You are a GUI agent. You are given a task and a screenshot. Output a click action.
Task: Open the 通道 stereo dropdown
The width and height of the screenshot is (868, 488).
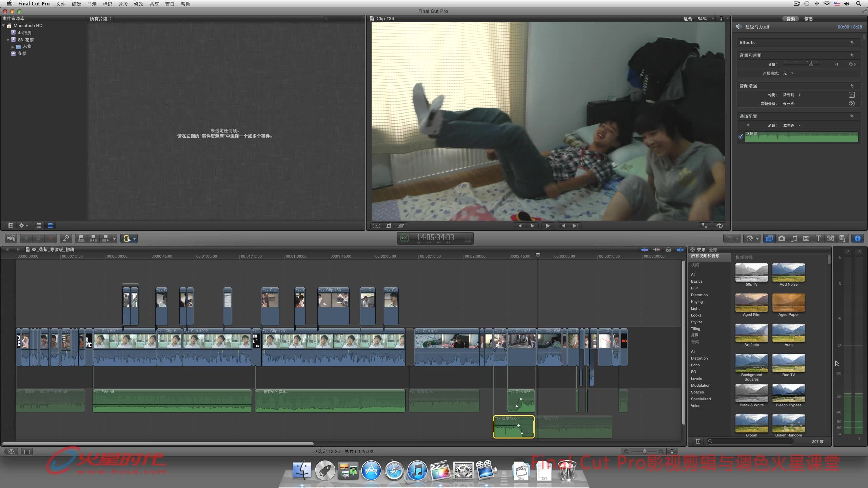pyautogui.click(x=792, y=125)
